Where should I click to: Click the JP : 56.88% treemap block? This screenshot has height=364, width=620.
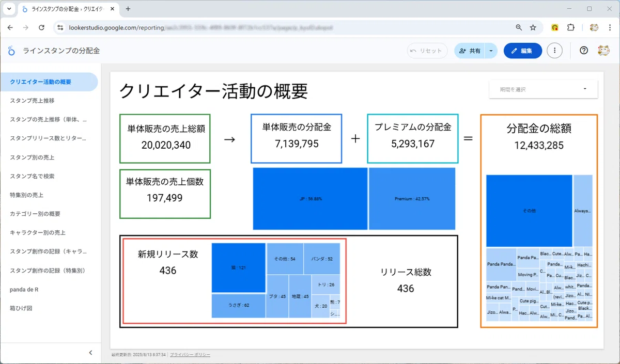pos(310,198)
